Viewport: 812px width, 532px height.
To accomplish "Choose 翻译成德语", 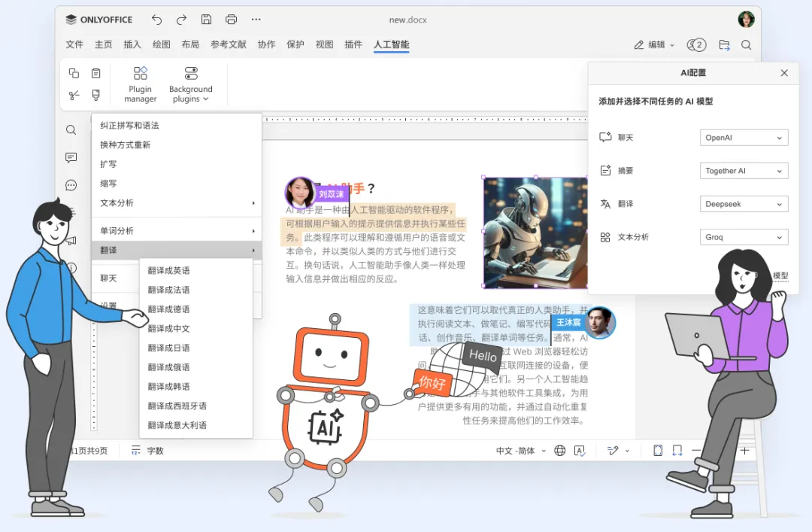I will tap(196, 309).
